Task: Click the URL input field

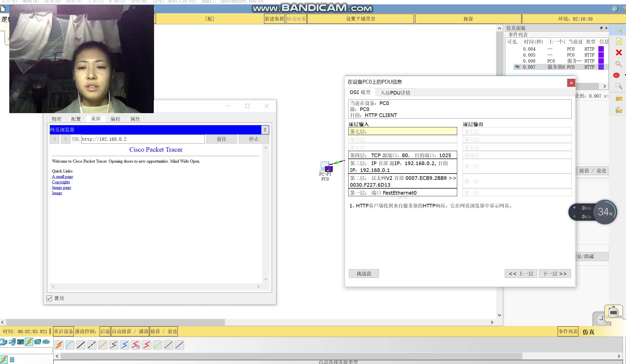Action: point(142,139)
